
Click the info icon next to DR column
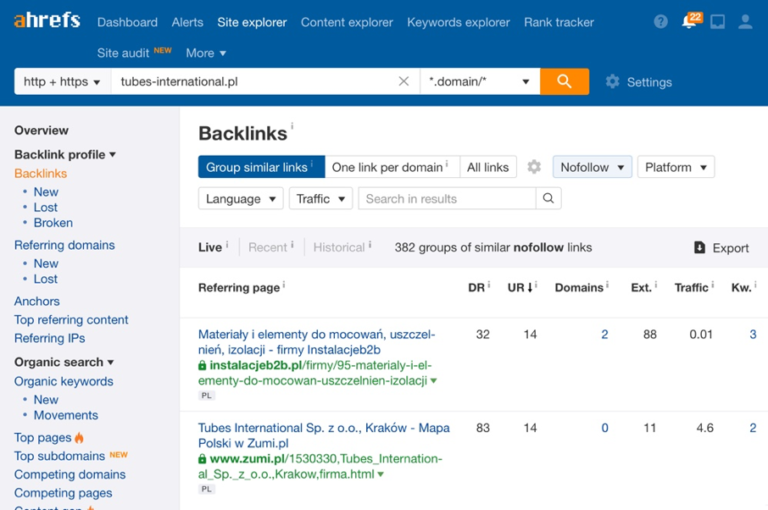tap(489, 285)
